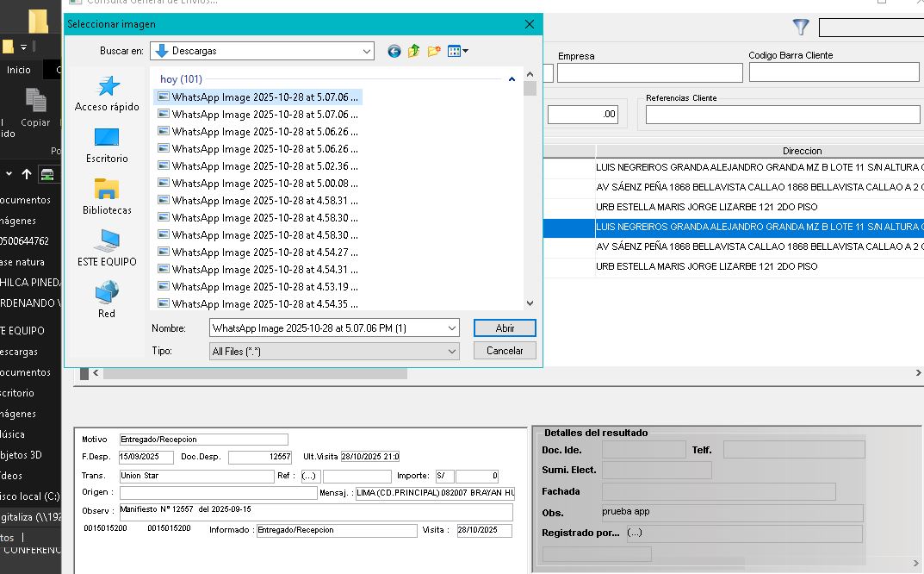Open the Inicio ribbon tab
Screen dimensions: 924x574
pyautogui.click(x=19, y=70)
